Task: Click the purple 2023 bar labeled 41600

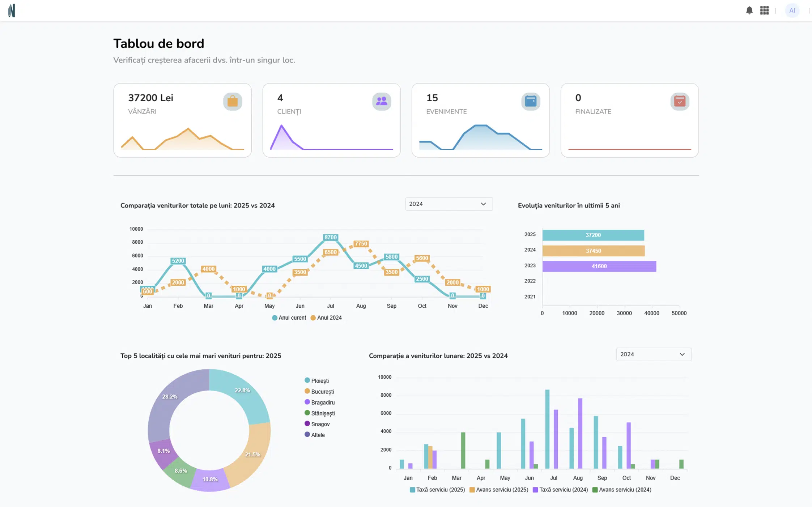Action: pos(599,267)
